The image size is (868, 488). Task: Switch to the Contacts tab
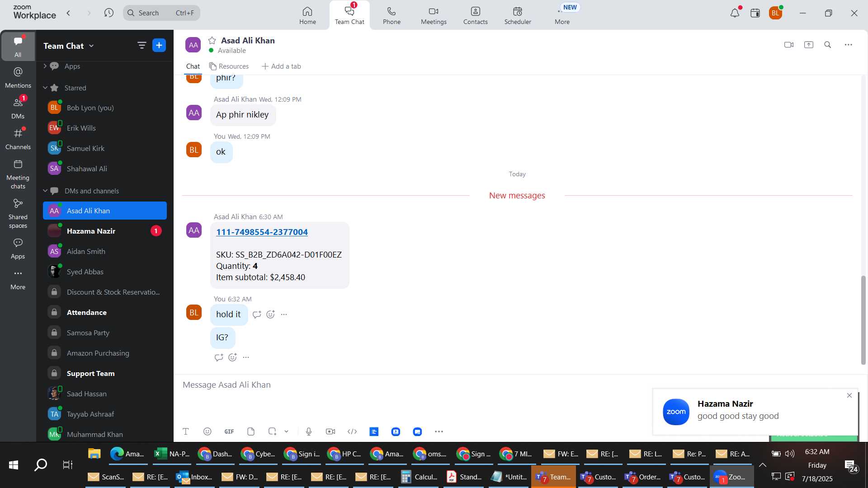pos(476,15)
